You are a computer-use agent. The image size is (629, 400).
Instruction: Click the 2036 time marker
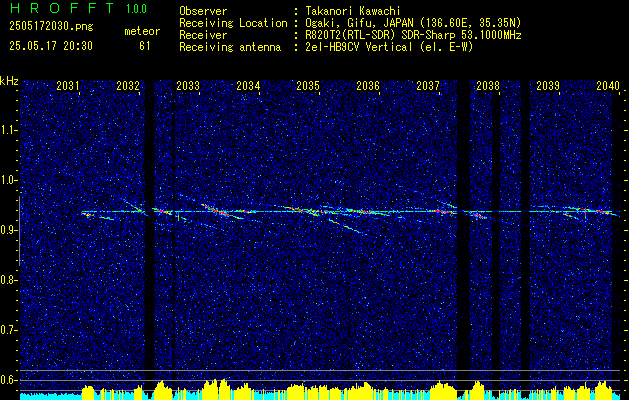368,86
